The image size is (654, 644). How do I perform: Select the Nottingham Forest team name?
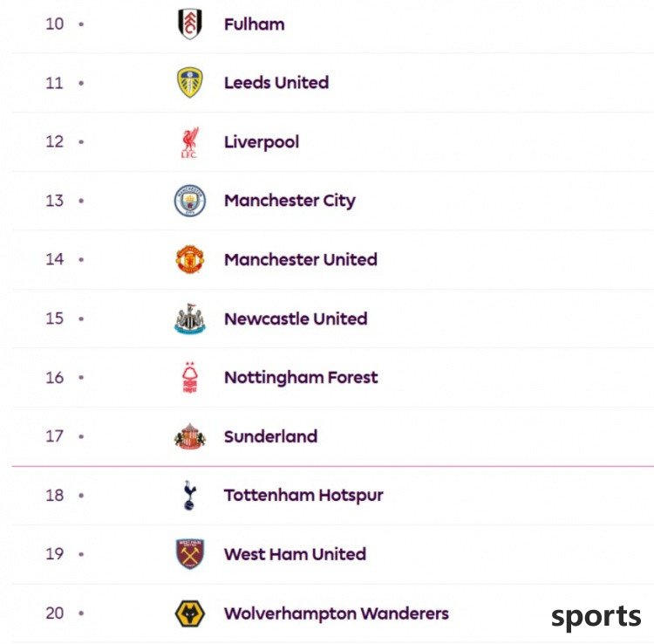[x=301, y=378]
